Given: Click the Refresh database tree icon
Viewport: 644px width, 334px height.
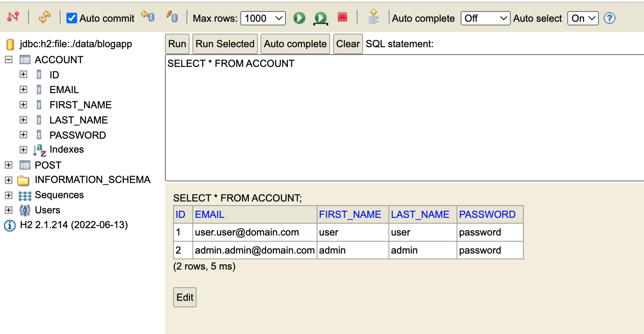Looking at the screenshot, I should tap(44, 17).
